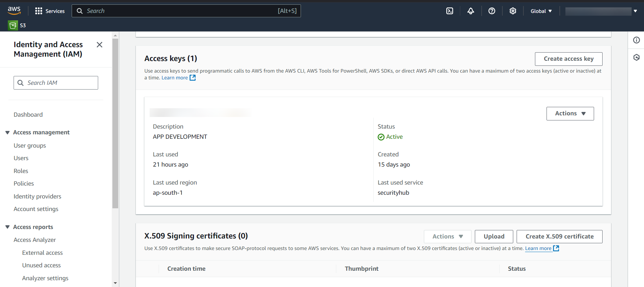Image resolution: width=644 pixels, height=287 pixels.
Task: Click Create access key button
Action: click(569, 59)
